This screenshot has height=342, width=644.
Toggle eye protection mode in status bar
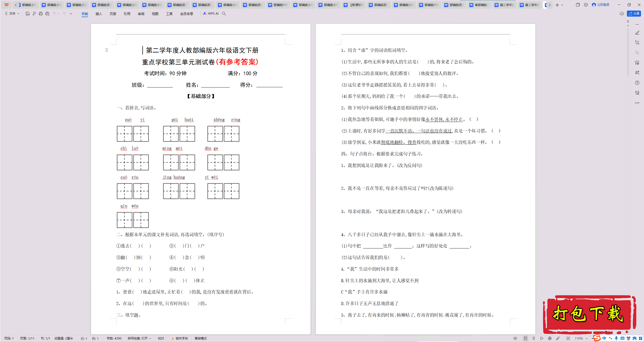(x=515, y=338)
